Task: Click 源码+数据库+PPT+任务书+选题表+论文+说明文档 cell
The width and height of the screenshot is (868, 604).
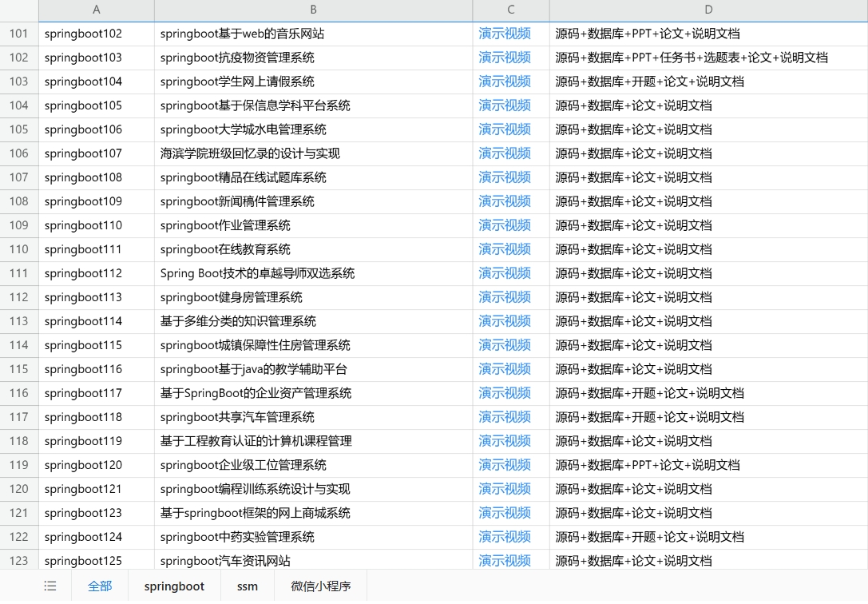Action: tap(708, 58)
